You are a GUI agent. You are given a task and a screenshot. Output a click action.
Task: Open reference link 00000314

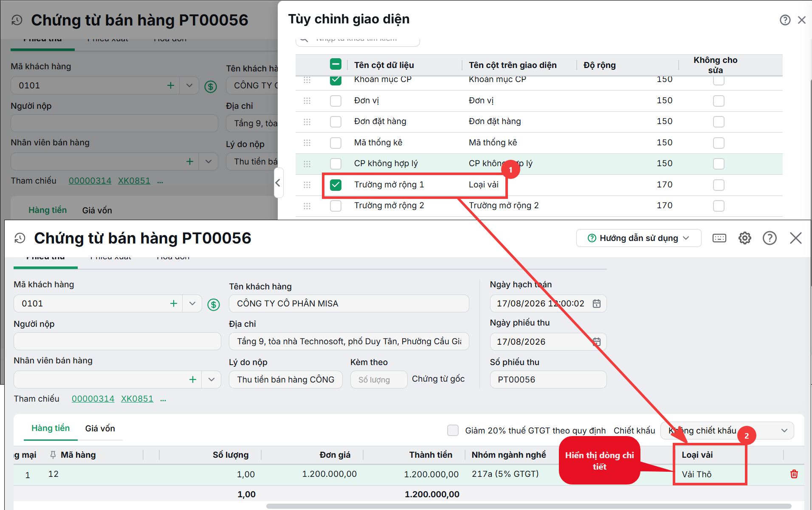tap(93, 399)
